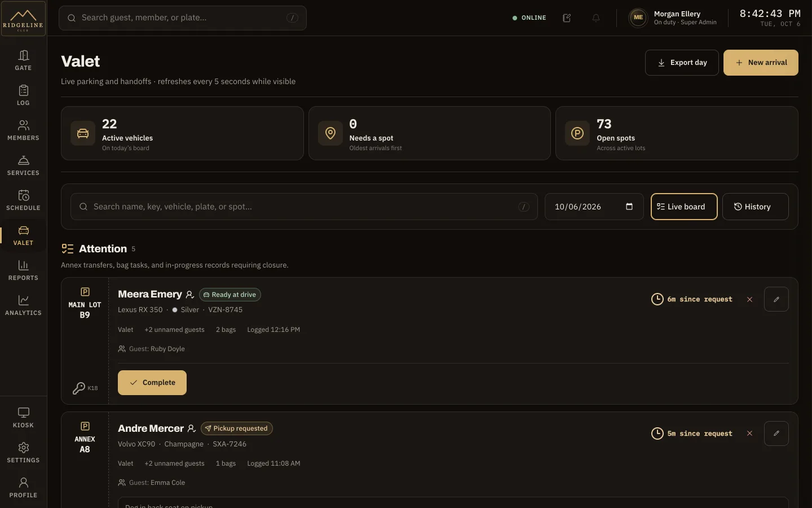Click the notifications bell icon
The width and height of the screenshot is (812, 508).
pyautogui.click(x=595, y=18)
